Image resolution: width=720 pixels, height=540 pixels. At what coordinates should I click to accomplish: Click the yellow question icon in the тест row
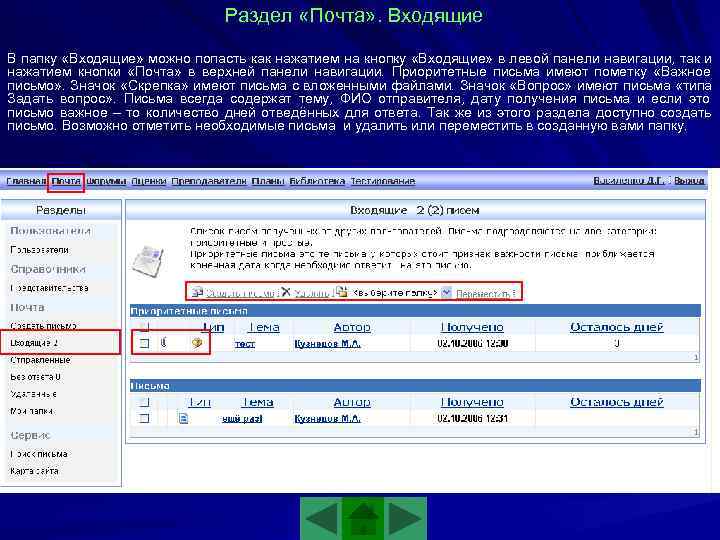coord(197,343)
